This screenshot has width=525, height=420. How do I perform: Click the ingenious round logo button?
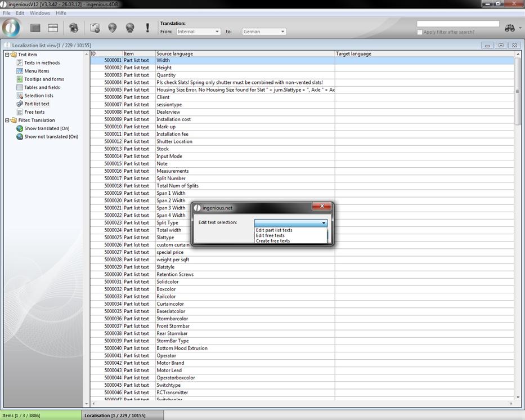tap(11, 28)
